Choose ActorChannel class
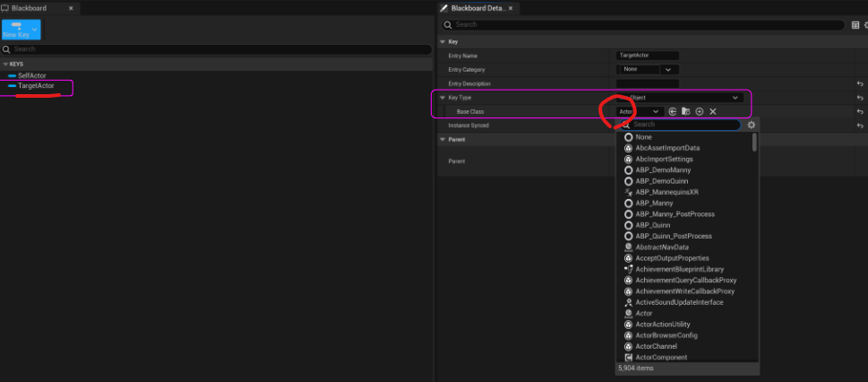Screen dimensions: 868x382 tap(656, 346)
